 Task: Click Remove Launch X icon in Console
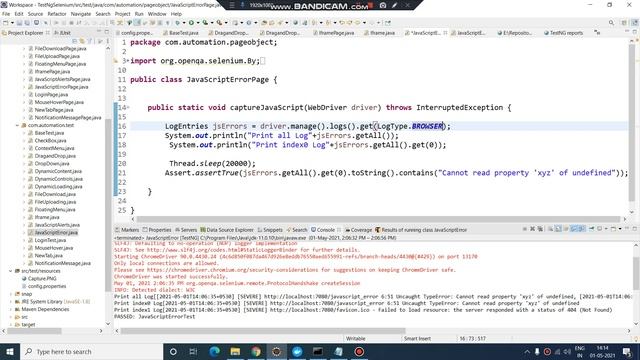point(532,229)
